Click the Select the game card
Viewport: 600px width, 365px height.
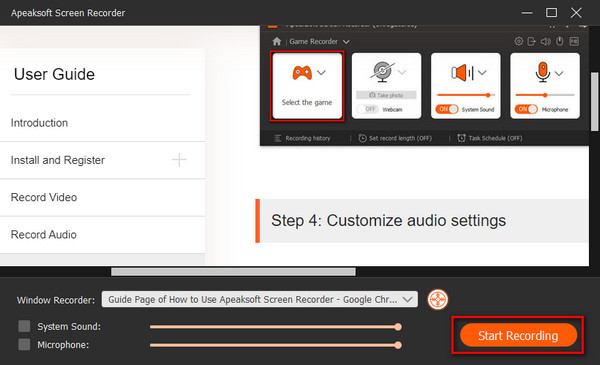(x=307, y=86)
